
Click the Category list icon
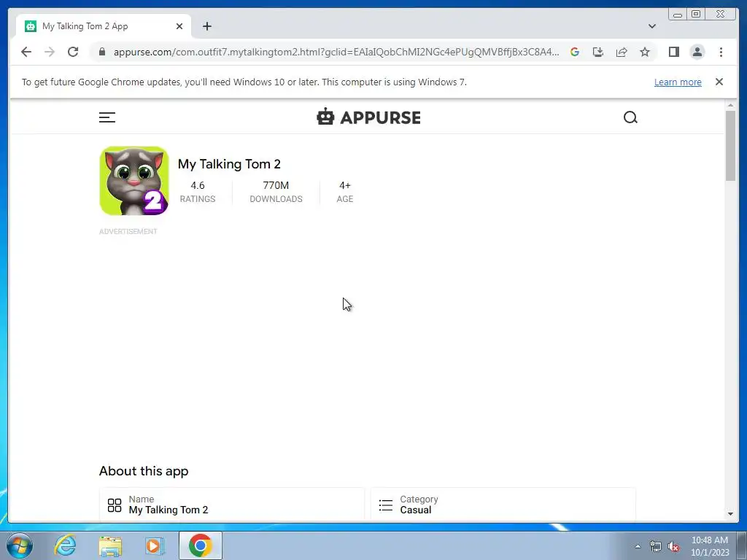coord(386,505)
